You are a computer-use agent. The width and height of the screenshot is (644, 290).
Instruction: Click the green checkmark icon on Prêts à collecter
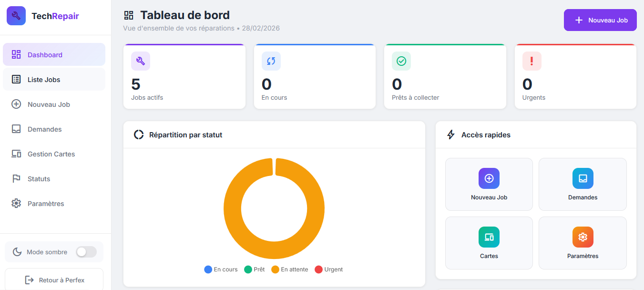point(401,61)
